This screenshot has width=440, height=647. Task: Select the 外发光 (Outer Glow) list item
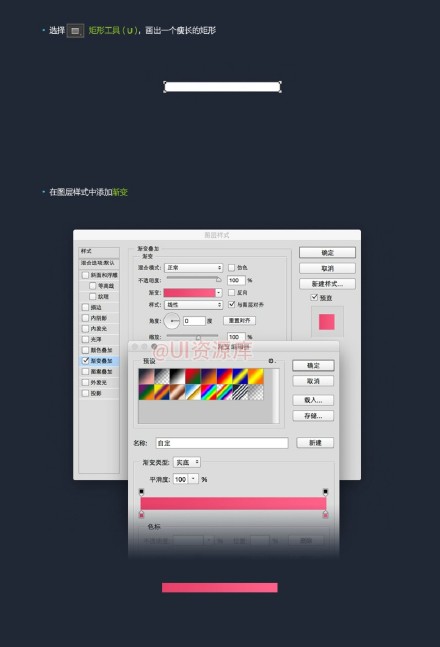99,382
